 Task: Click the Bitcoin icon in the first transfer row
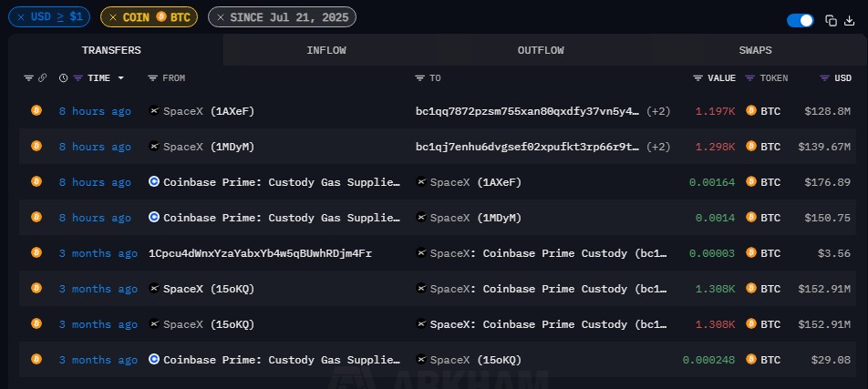pos(36,110)
